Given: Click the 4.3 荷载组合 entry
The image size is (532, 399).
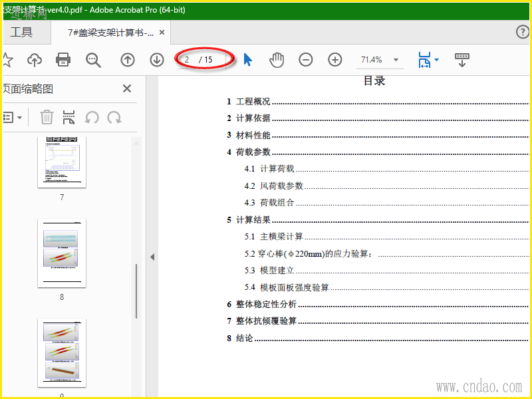Looking at the screenshot, I should (386, 203).
